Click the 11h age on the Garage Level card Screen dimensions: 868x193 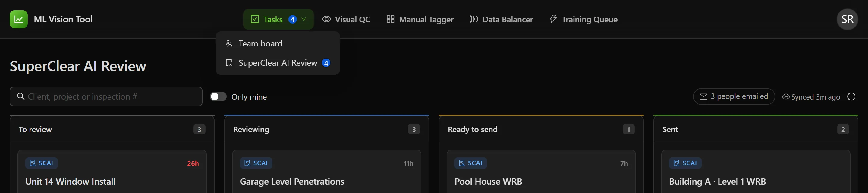(408, 164)
